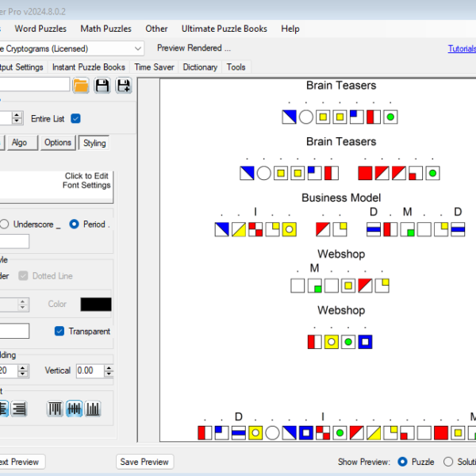Select the top vertical alignment icon

pos(55,409)
